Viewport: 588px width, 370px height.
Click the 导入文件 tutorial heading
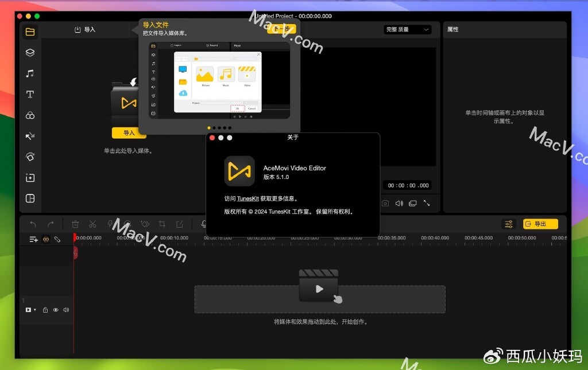coord(156,25)
